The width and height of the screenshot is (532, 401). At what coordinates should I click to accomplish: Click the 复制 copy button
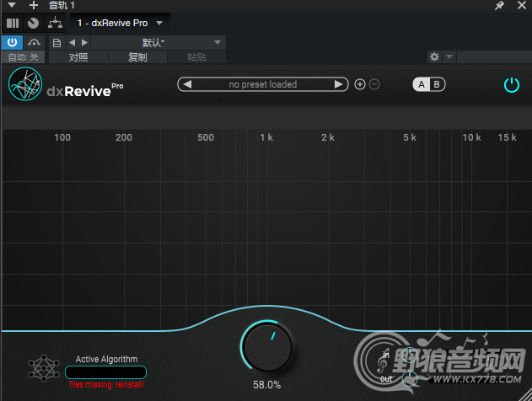[137, 57]
